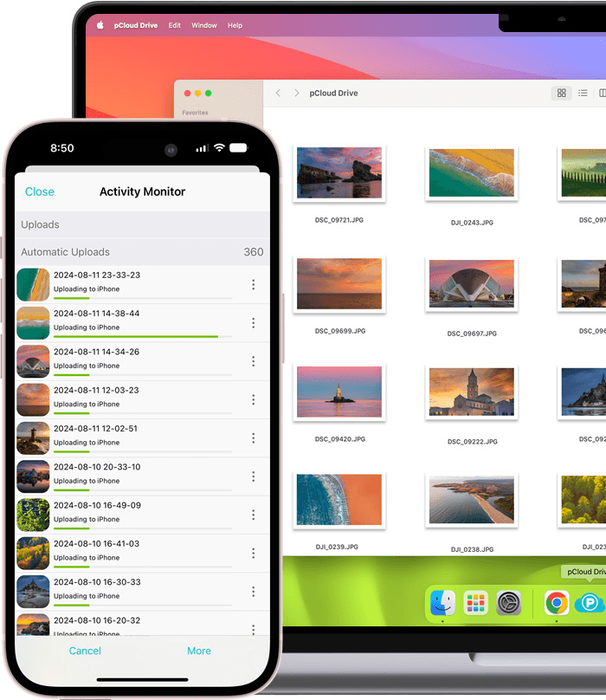Go back in the Finder window

[x=278, y=94]
